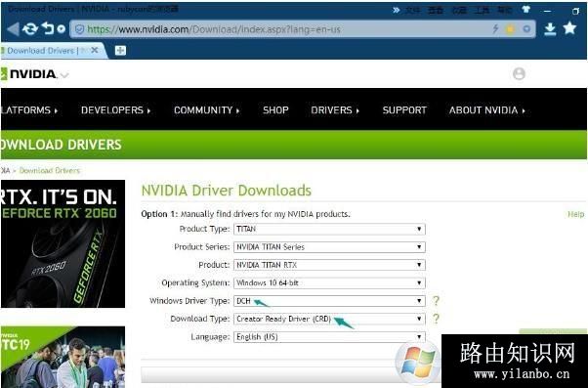Click the NVIDIA logo

[28, 74]
